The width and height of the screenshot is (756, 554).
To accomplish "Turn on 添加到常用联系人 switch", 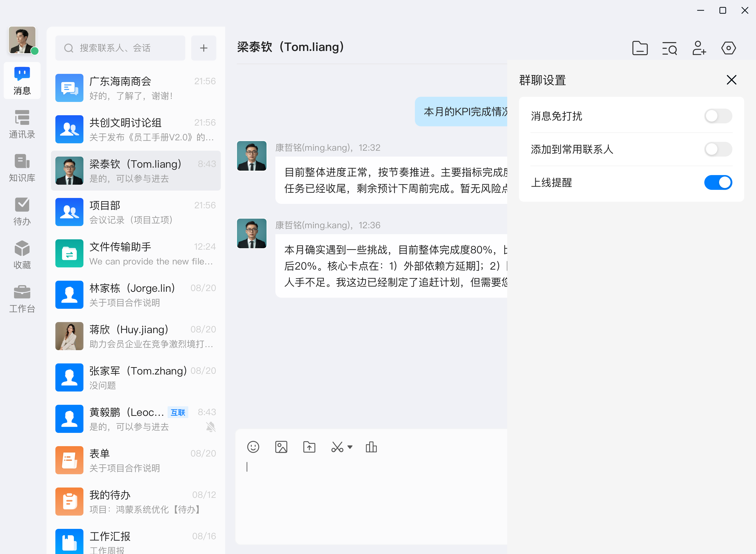I will (x=718, y=149).
